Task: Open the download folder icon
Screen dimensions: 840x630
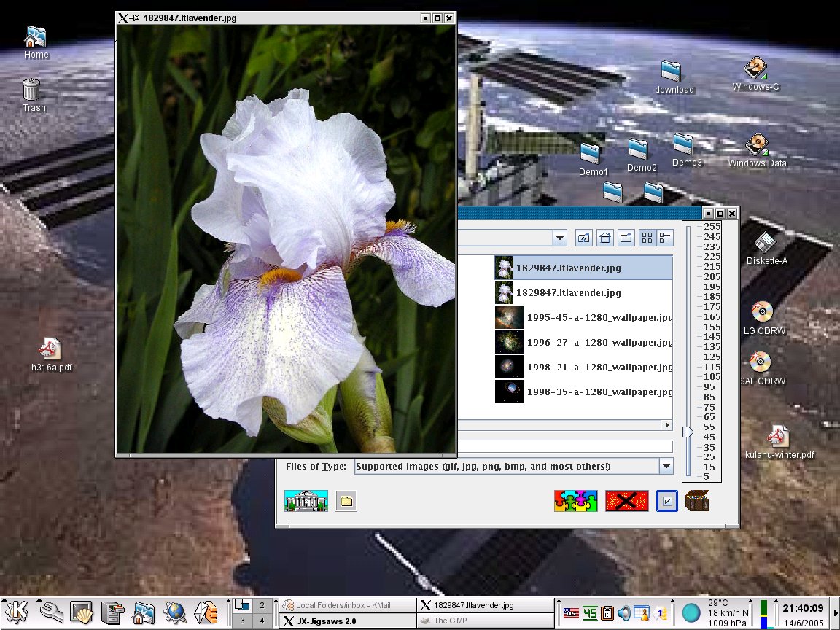Action: [x=674, y=77]
